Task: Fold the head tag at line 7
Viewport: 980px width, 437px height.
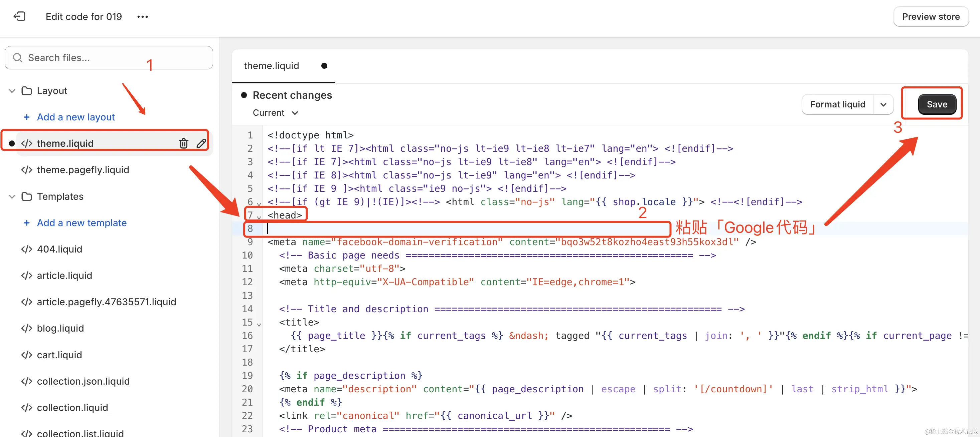Action: pyautogui.click(x=259, y=217)
